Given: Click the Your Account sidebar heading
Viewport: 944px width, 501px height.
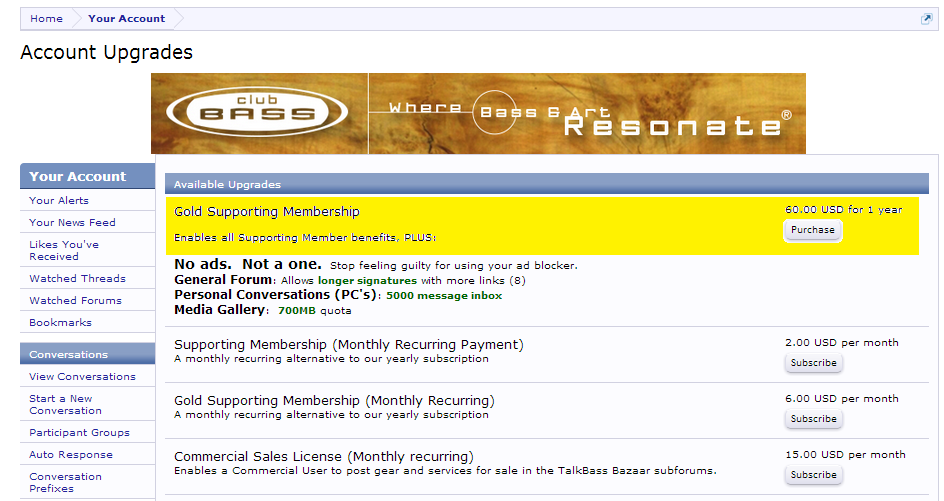Looking at the screenshot, I should (x=87, y=176).
